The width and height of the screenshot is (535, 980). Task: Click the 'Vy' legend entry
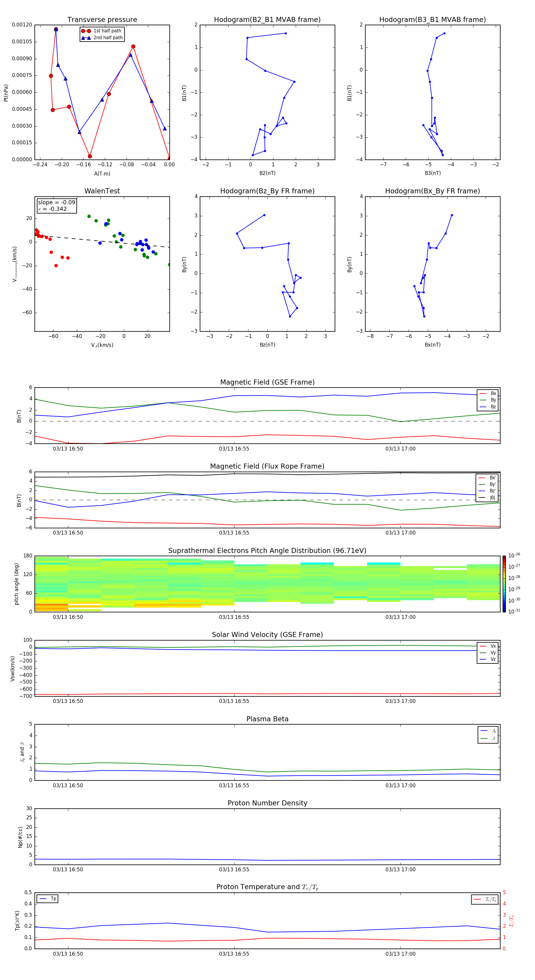(488, 652)
